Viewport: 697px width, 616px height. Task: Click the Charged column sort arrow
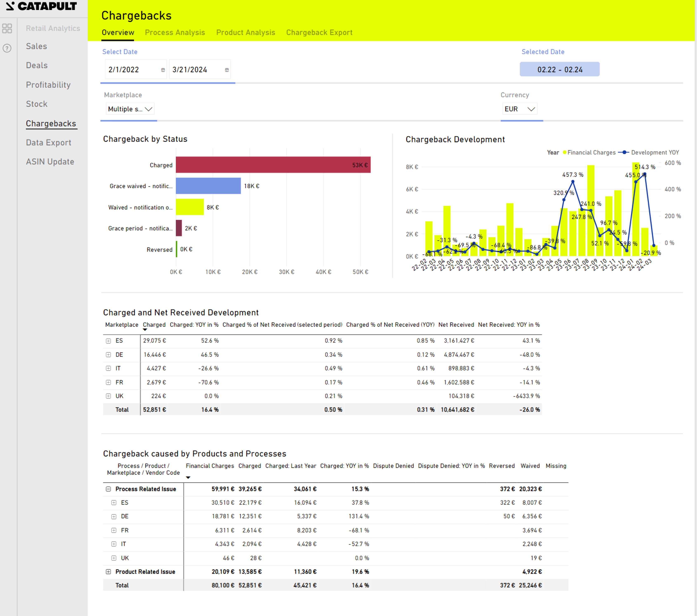click(145, 330)
